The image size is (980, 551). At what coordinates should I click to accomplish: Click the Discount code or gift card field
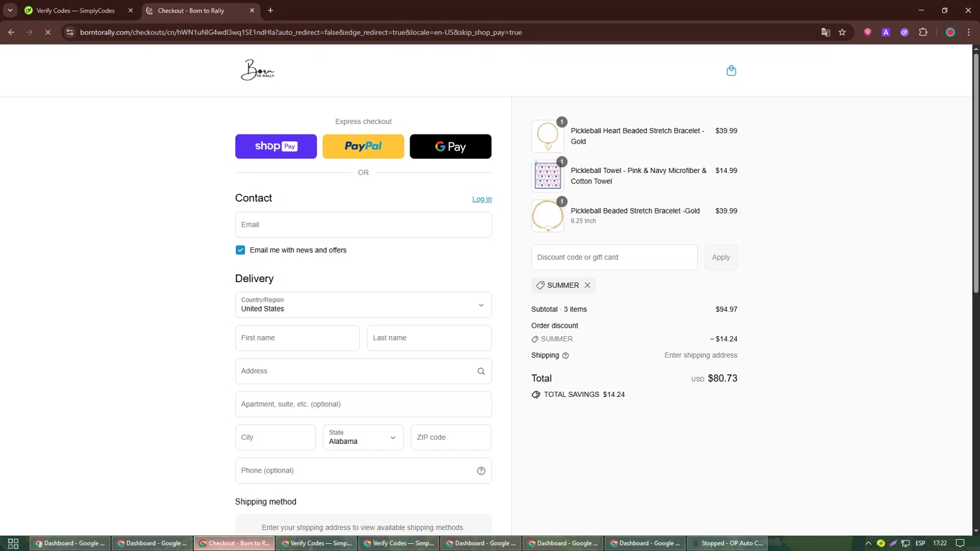[x=614, y=257]
